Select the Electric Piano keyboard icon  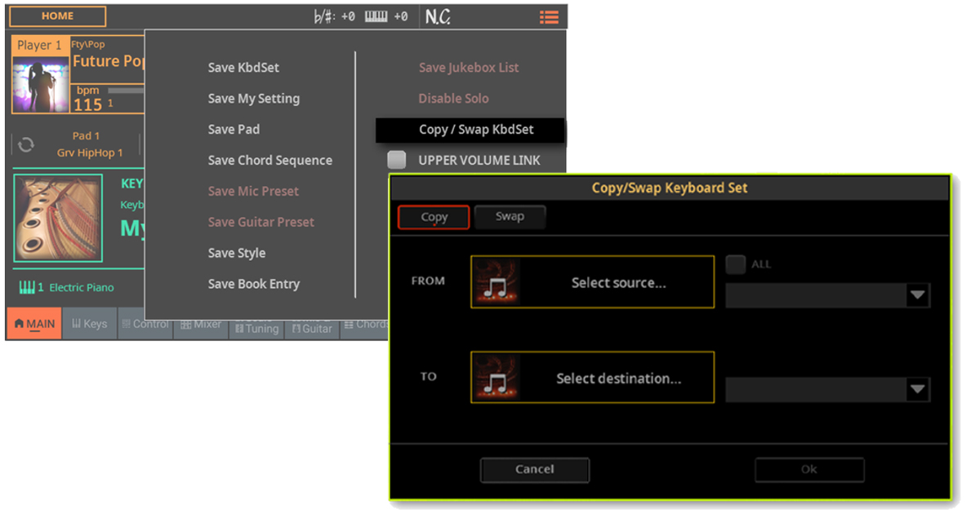pos(26,287)
